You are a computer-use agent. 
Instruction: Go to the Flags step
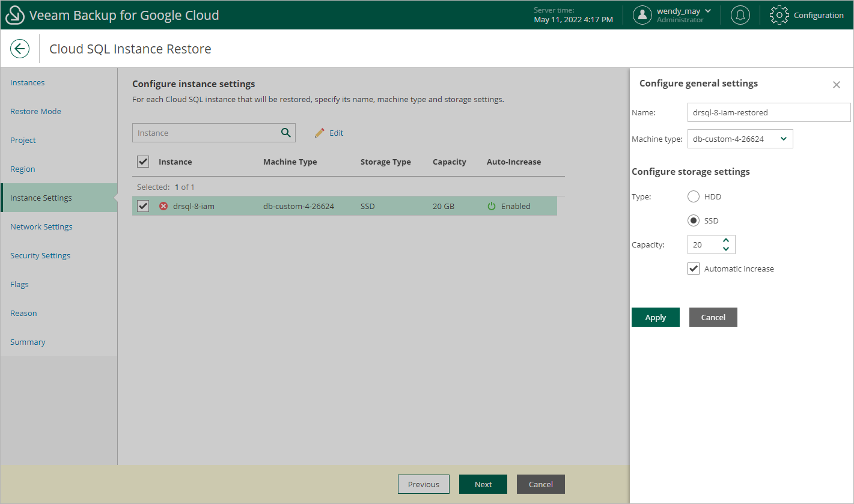pos(19,284)
